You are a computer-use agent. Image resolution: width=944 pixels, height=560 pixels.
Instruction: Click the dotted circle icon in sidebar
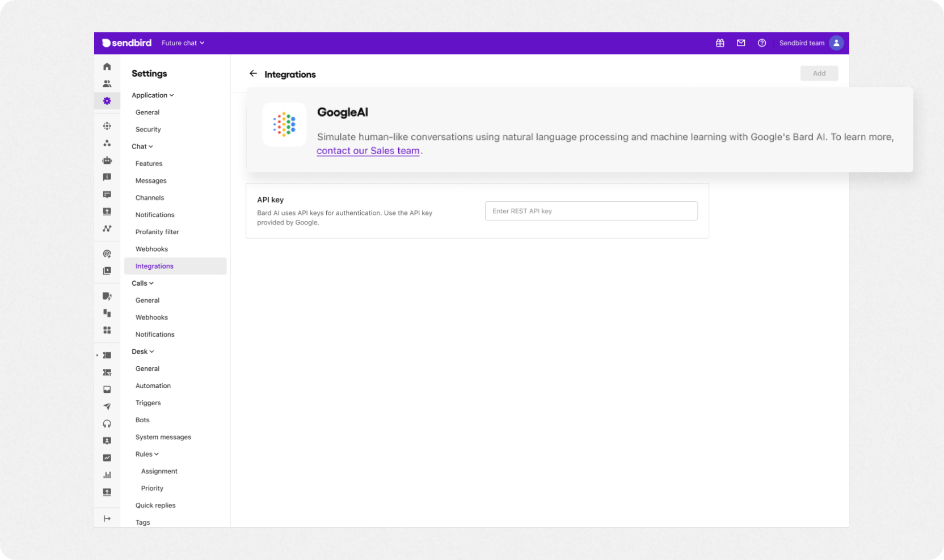[x=107, y=126]
